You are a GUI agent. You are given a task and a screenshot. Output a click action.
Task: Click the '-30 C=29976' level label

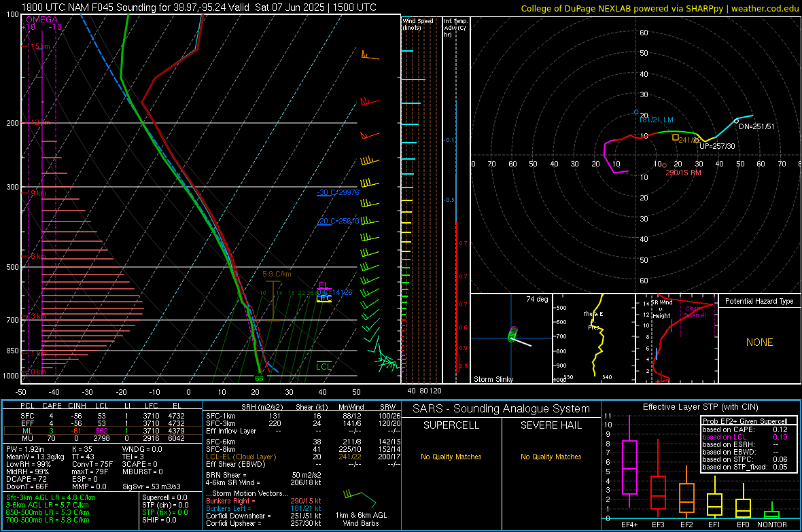point(338,192)
